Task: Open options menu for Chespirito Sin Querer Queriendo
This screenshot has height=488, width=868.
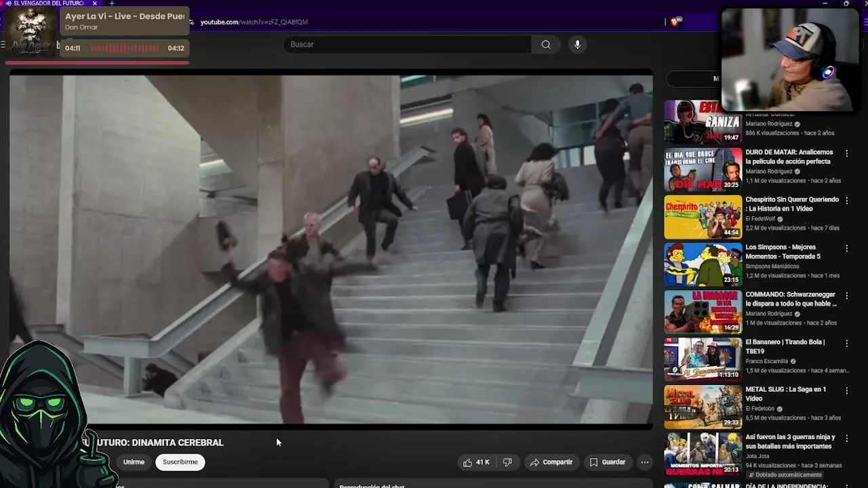Action: tap(846, 201)
